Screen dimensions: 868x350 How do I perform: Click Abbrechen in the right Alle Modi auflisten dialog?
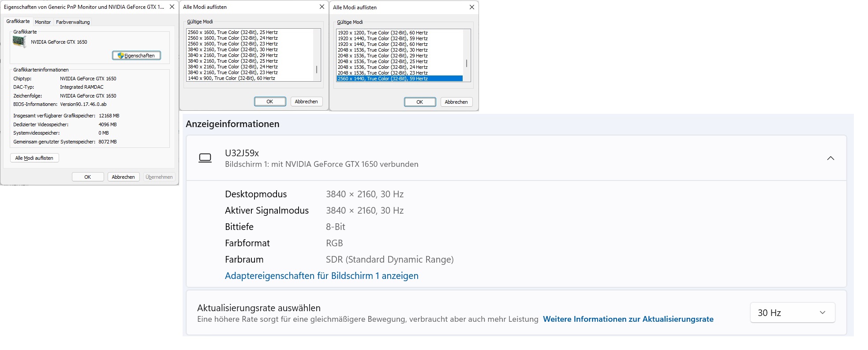click(x=456, y=102)
